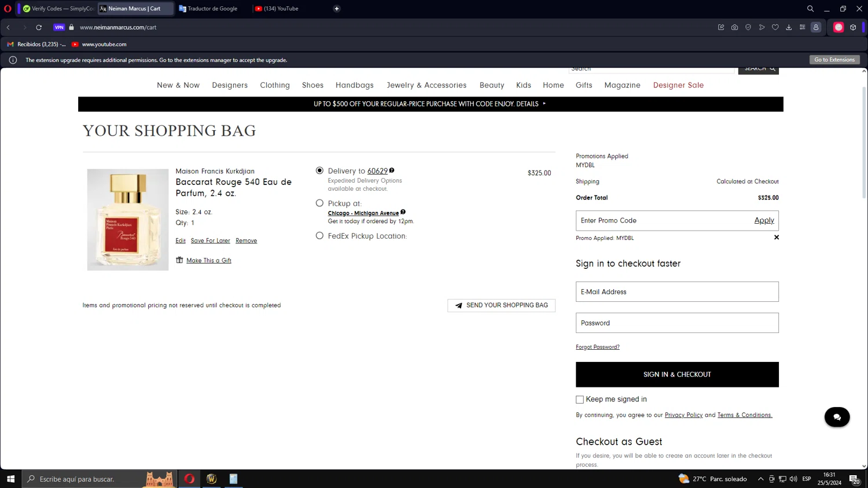868x488 pixels.
Task: Click the Chicago - Michigan Avenue store link
Action: coord(363,213)
